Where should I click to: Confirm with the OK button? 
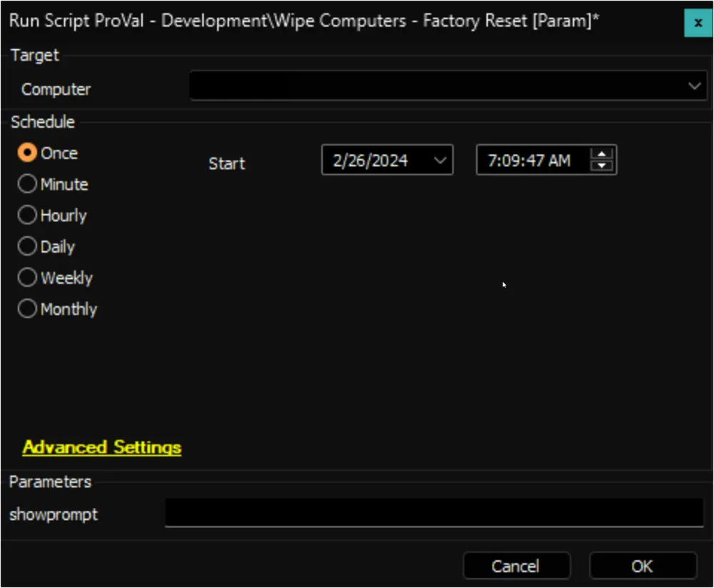[643, 566]
